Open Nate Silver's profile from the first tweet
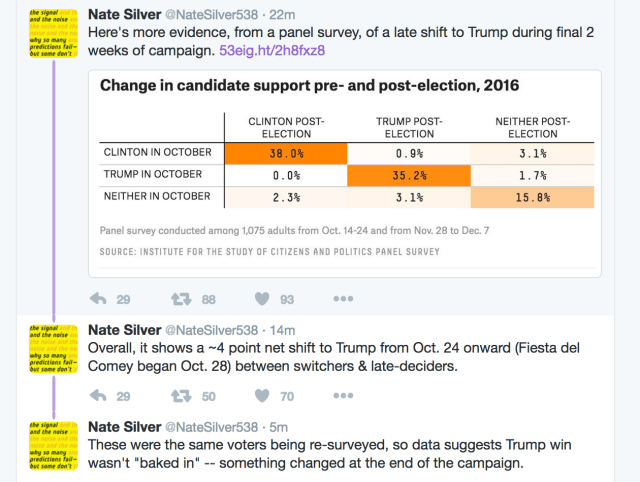 (122, 13)
